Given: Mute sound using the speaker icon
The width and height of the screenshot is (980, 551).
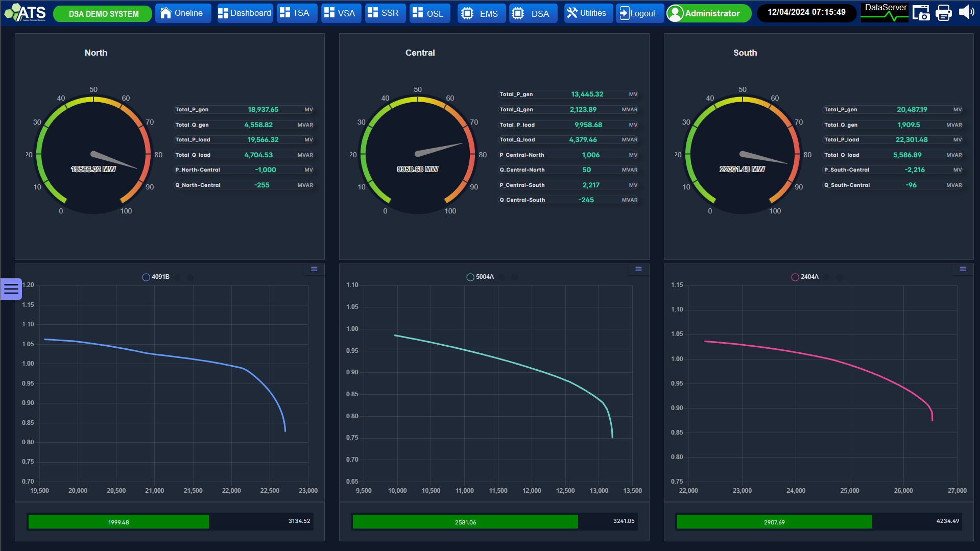Looking at the screenshot, I should (966, 12).
